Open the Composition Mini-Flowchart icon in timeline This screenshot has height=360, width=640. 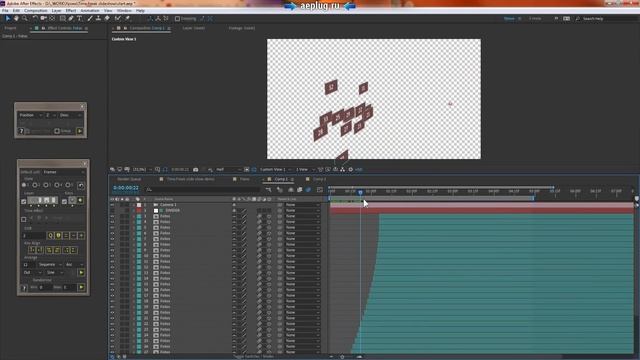pos(268,190)
